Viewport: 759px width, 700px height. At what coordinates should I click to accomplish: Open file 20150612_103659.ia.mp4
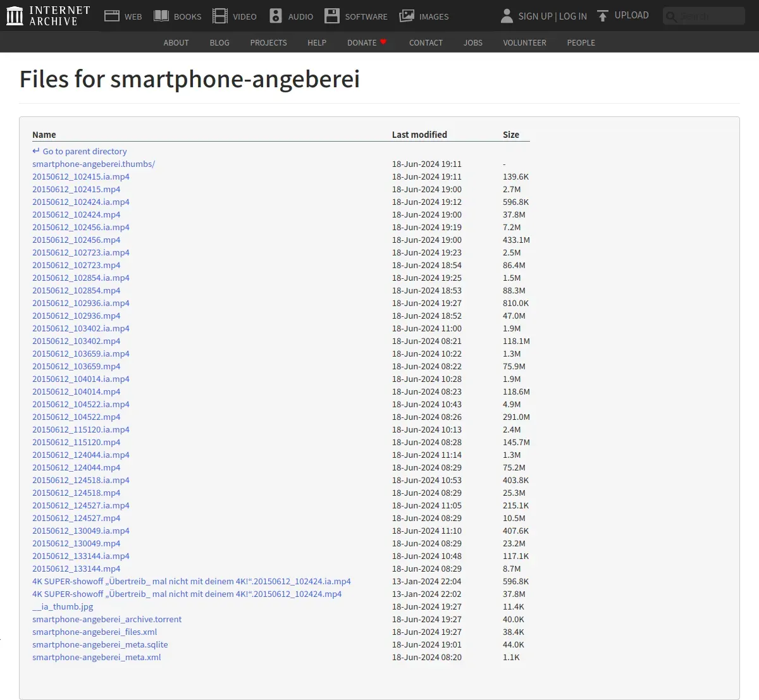(81, 353)
